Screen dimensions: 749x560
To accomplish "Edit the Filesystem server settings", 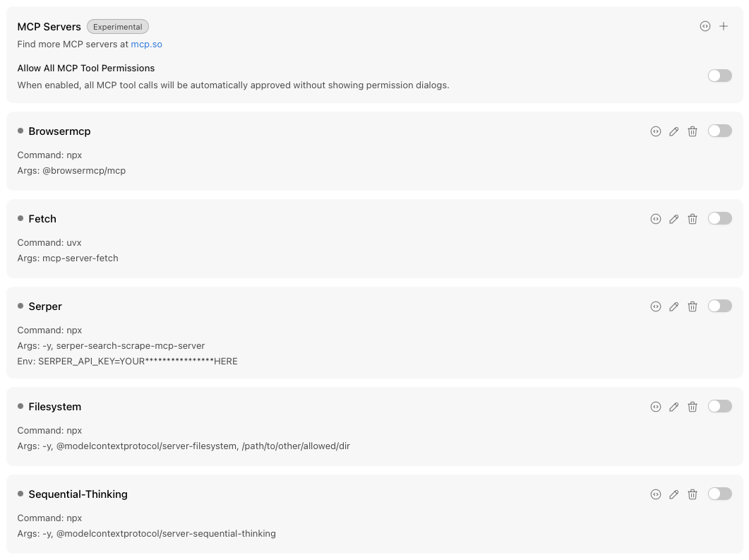I will click(x=674, y=406).
